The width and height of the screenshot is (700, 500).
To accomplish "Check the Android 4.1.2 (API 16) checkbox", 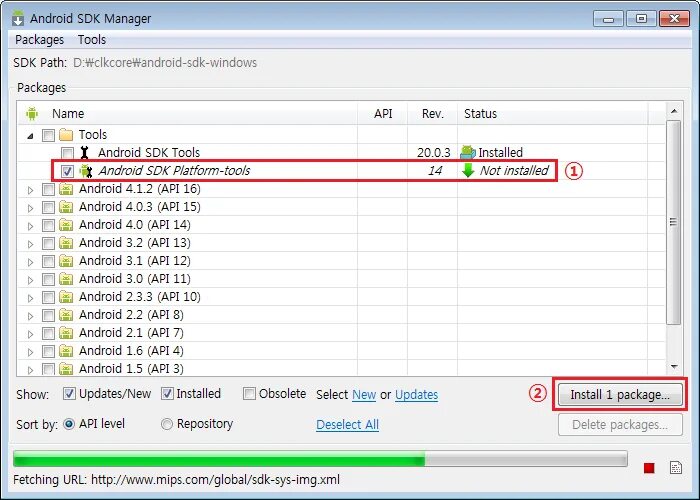I will coord(48,190).
